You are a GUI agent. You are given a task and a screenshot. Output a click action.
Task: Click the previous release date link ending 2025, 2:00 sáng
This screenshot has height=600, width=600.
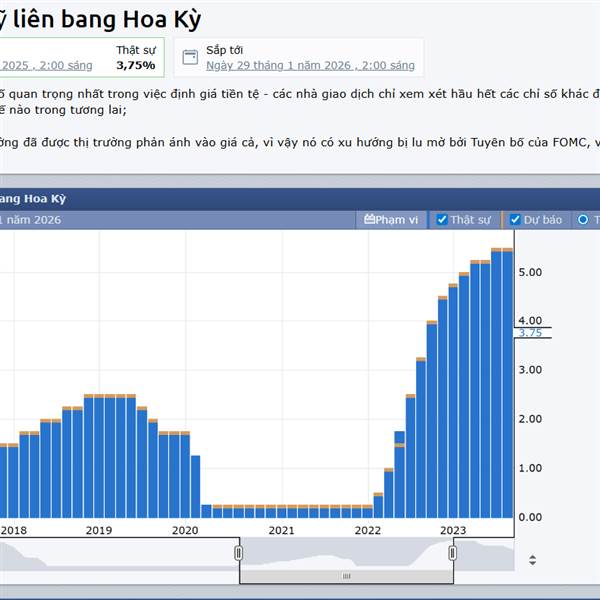[46, 65]
